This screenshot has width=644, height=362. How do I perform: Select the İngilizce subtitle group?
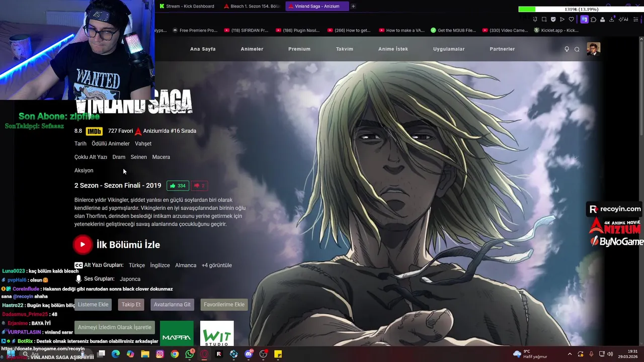click(x=160, y=265)
